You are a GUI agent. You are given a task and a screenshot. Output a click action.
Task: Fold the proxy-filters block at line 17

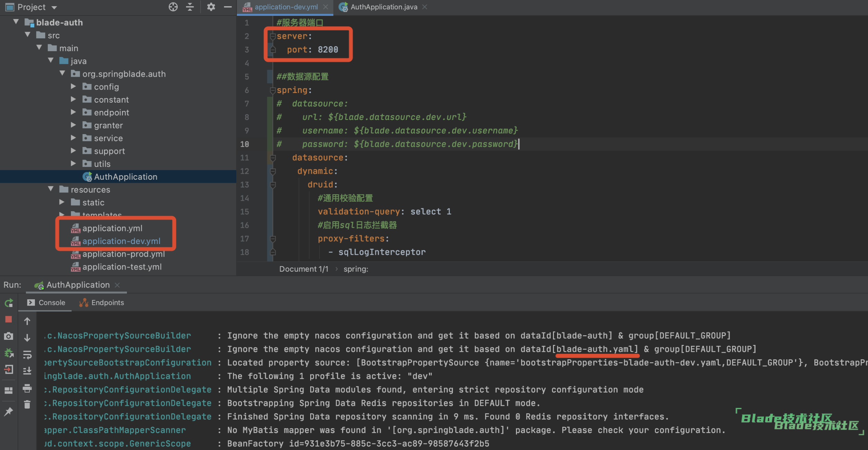tap(273, 239)
